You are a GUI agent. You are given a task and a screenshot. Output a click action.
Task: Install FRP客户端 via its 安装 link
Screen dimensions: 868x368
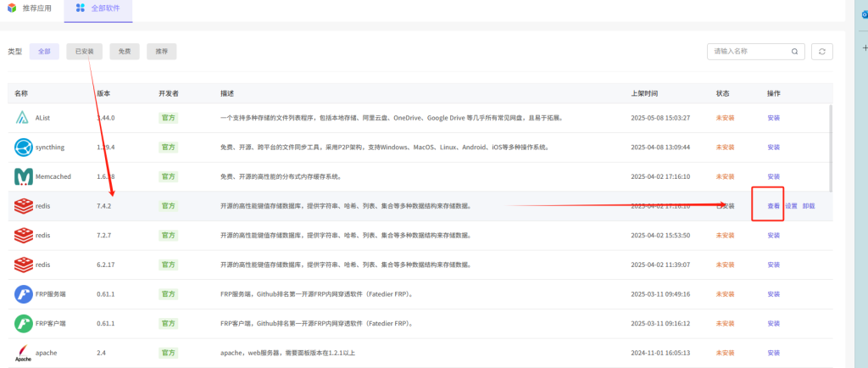point(773,323)
